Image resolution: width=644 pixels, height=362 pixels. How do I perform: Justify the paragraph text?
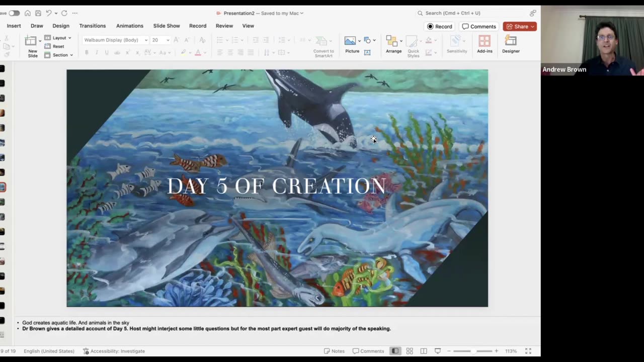click(x=251, y=52)
